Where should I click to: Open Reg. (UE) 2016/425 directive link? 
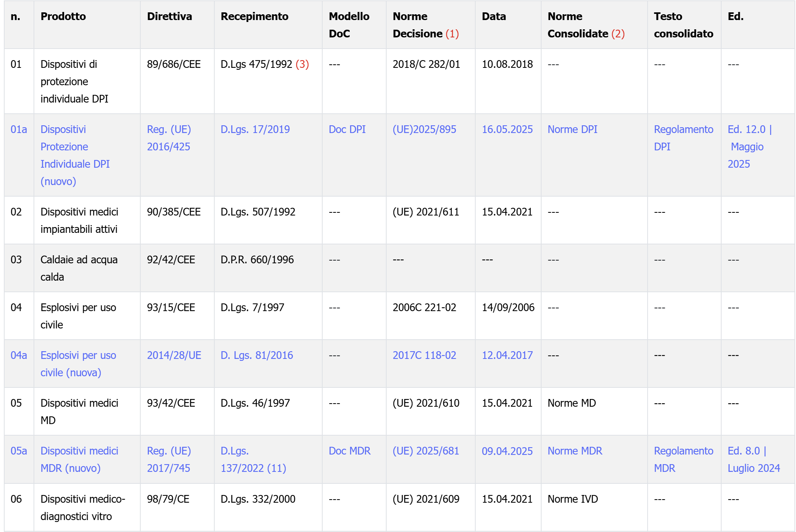tap(169, 138)
